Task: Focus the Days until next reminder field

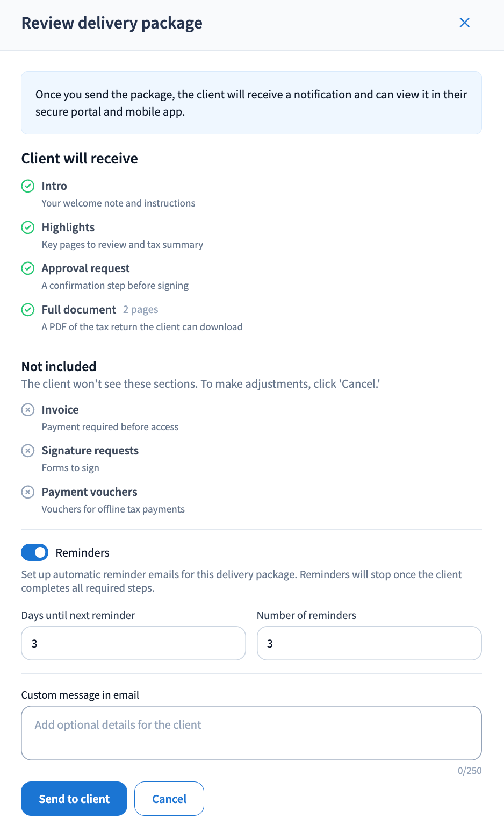Action: [x=133, y=643]
